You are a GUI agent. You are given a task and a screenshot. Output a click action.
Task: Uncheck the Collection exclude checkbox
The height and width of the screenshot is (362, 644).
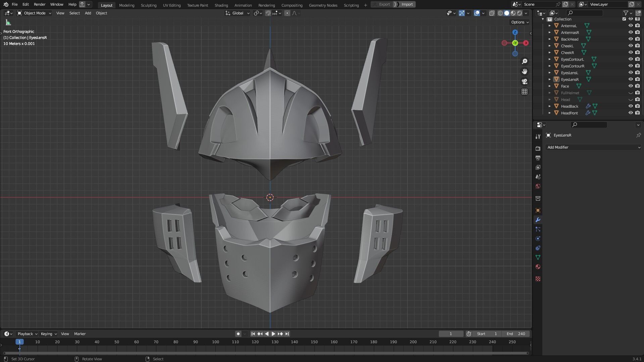624,19
